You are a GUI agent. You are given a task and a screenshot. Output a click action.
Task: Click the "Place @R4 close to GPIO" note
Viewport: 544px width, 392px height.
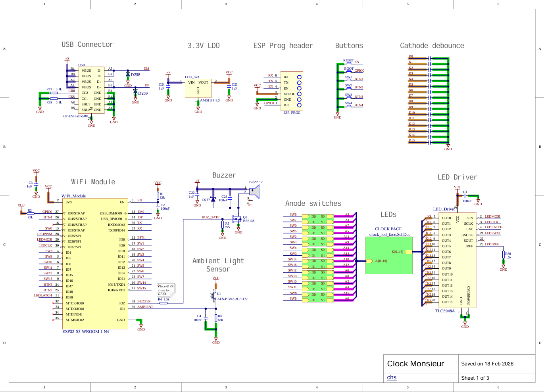[165, 290]
